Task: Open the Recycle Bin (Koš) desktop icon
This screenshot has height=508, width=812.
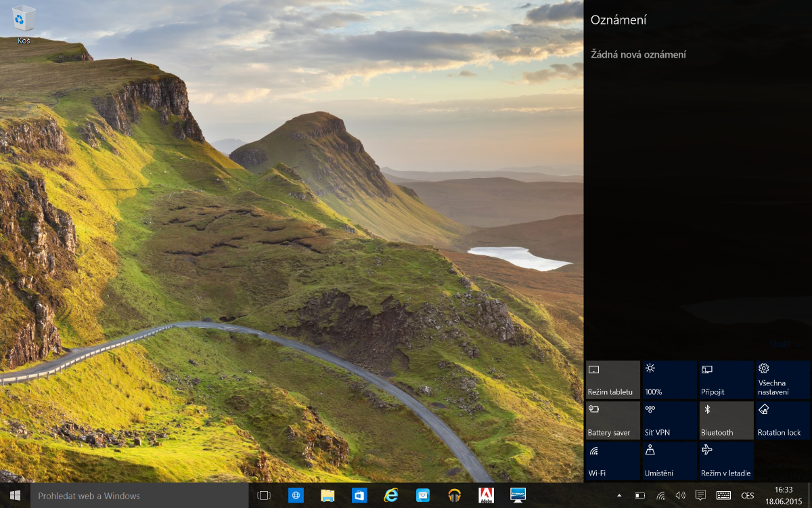Action: (x=24, y=20)
